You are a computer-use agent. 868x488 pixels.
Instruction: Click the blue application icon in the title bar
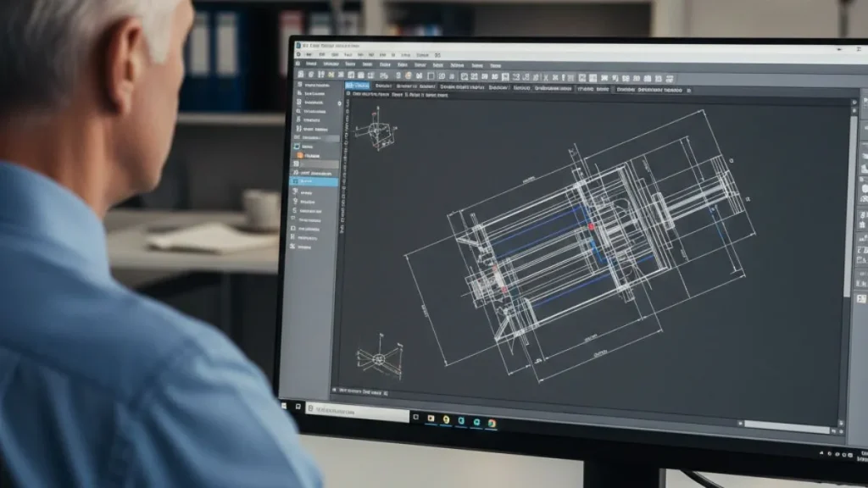[x=298, y=46]
